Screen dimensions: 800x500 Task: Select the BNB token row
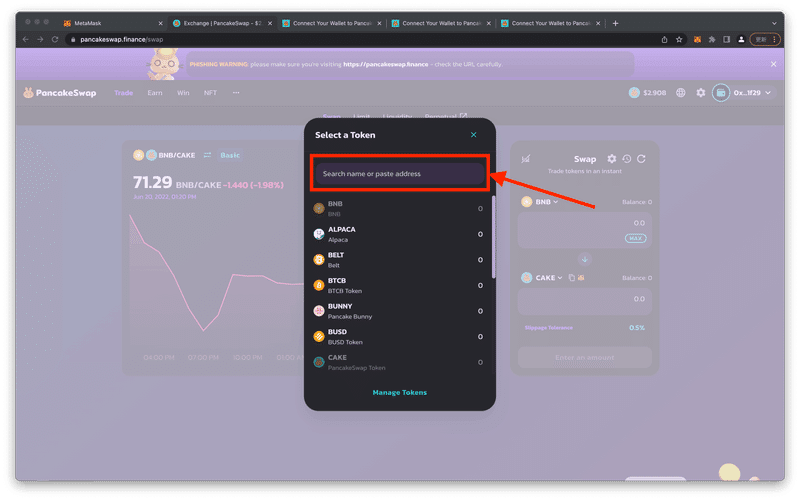click(x=398, y=209)
